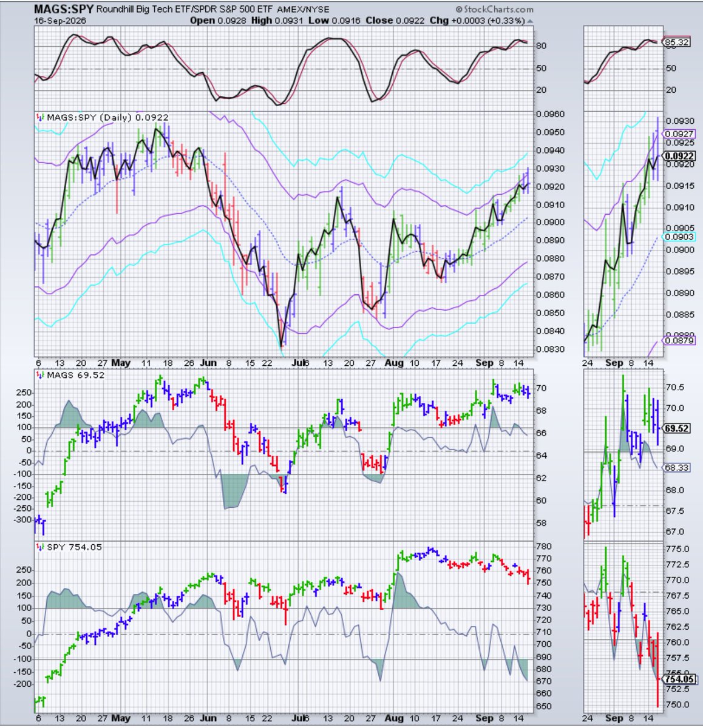
Task: Click the 68.33 indicator value tag
Action: [x=678, y=468]
